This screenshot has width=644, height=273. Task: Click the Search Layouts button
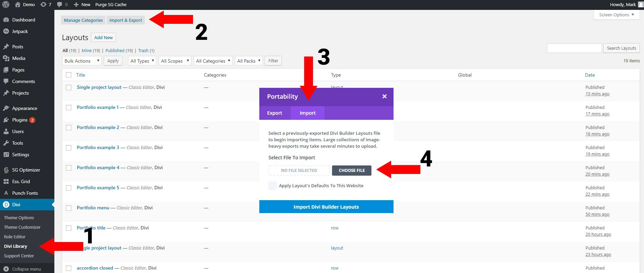click(x=621, y=48)
